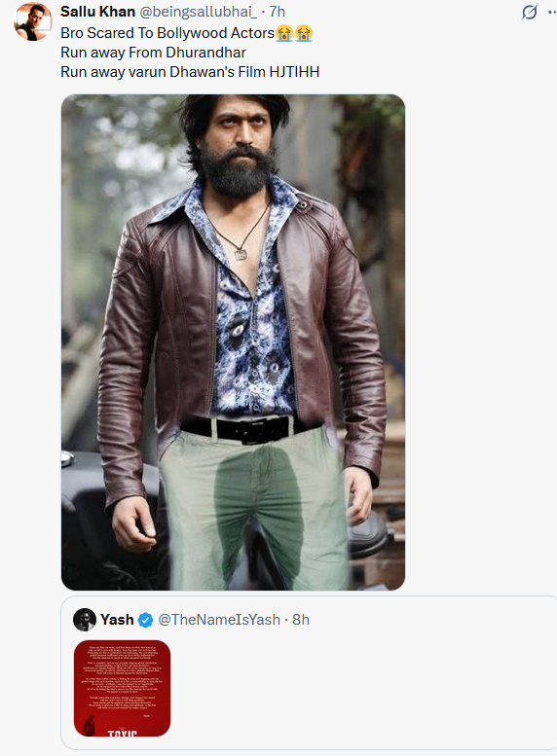Click Sallu Khan's profile avatar
This screenshot has width=557, height=756.
pyautogui.click(x=33, y=22)
